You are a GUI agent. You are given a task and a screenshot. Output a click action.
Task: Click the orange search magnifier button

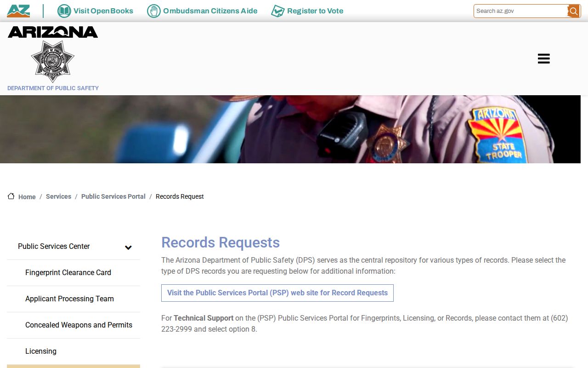coord(573,11)
